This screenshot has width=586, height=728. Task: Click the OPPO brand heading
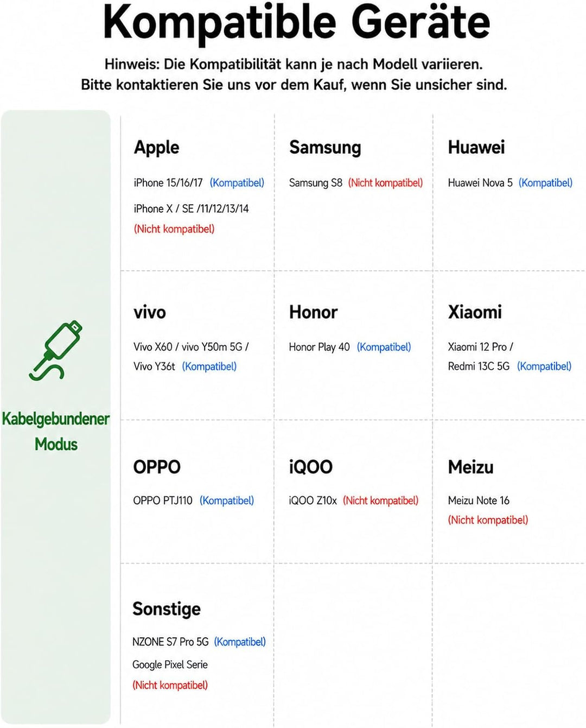coord(157,467)
